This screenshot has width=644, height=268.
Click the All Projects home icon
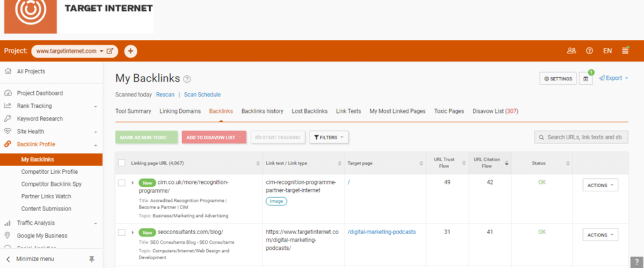tap(8, 71)
